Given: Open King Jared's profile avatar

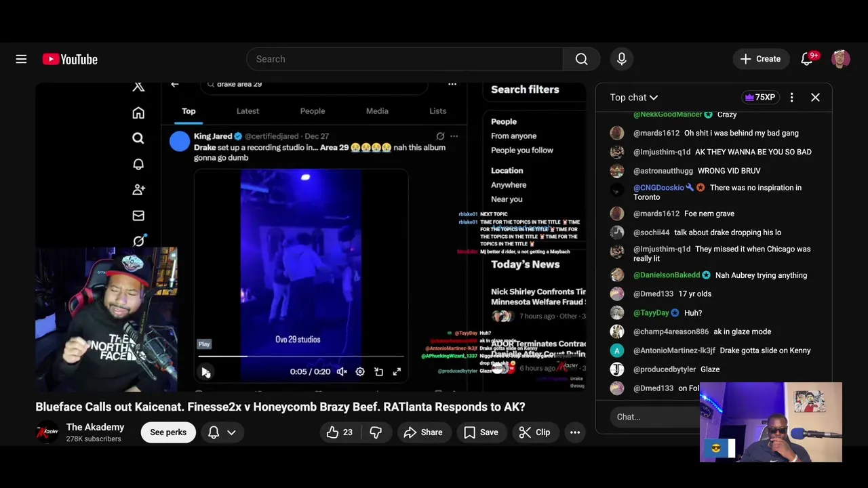Looking at the screenshot, I should point(180,142).
